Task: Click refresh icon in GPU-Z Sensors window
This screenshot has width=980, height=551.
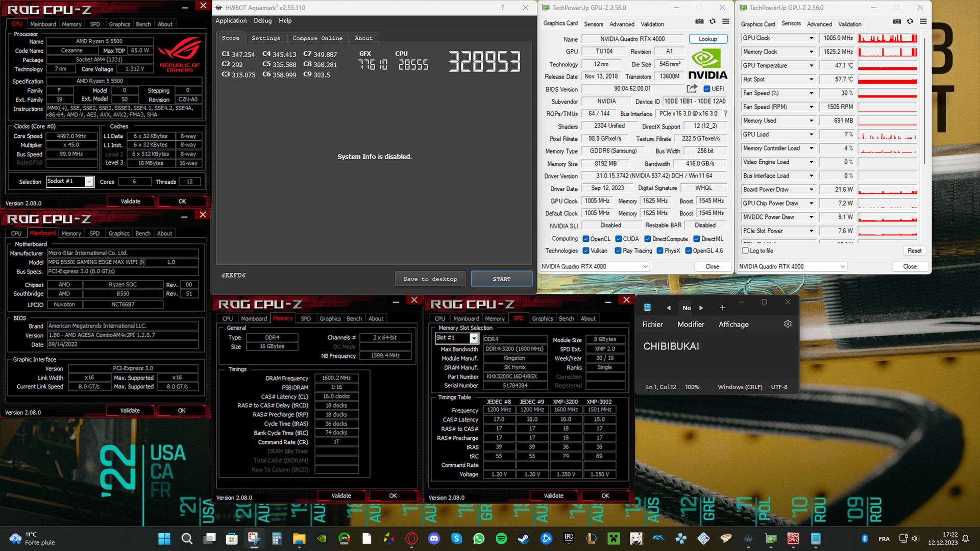Action: [910, 21]
